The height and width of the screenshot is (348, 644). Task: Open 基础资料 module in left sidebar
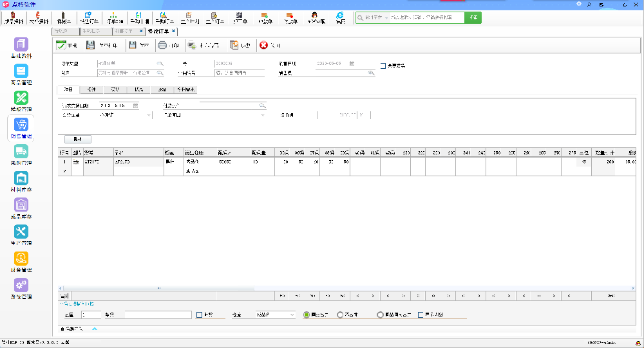coord(21,48)
